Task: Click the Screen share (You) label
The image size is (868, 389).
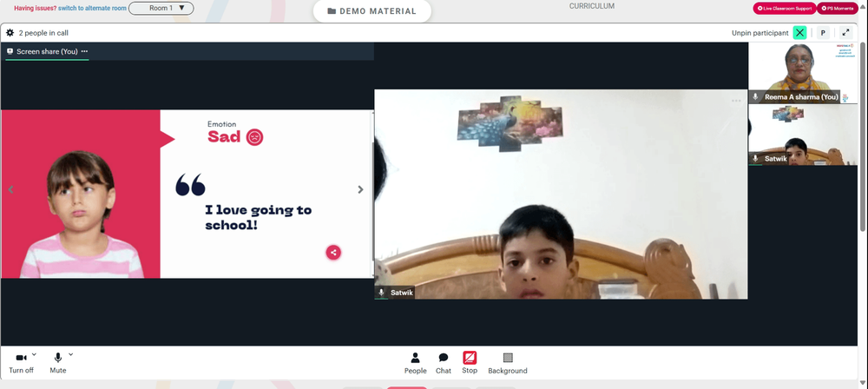Action: 47,51
